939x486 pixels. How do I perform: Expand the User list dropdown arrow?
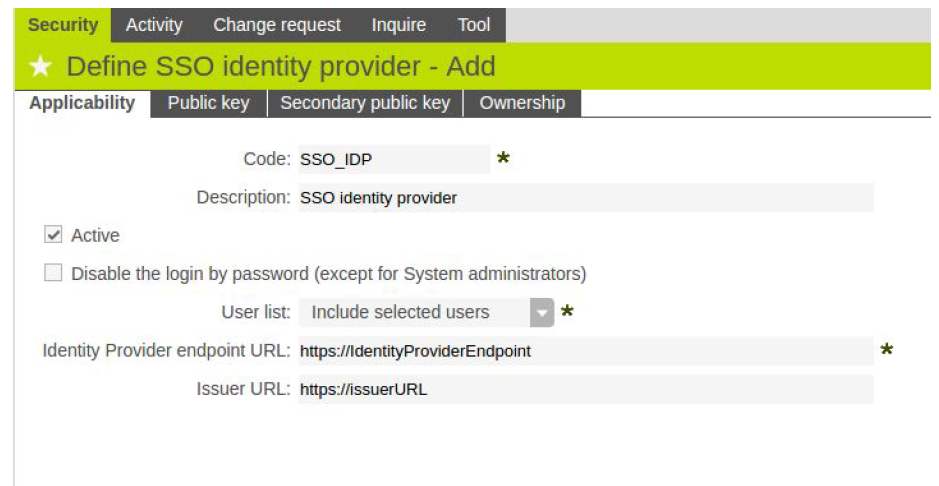[541, 312]
